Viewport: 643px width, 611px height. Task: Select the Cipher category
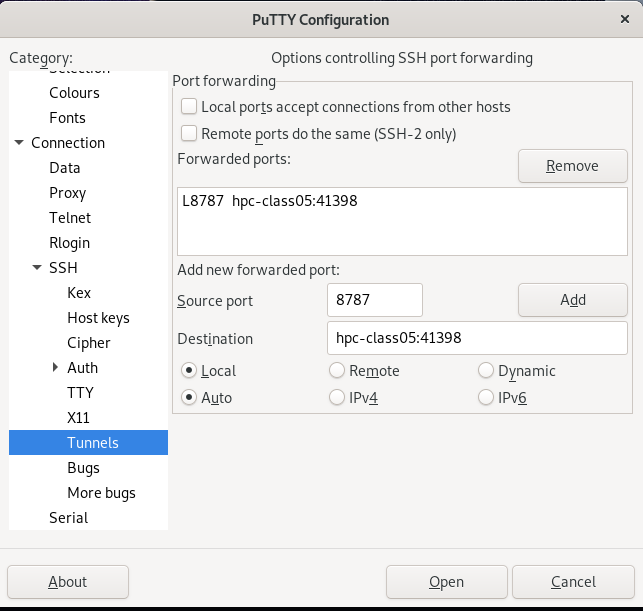[x=89, y=343]
